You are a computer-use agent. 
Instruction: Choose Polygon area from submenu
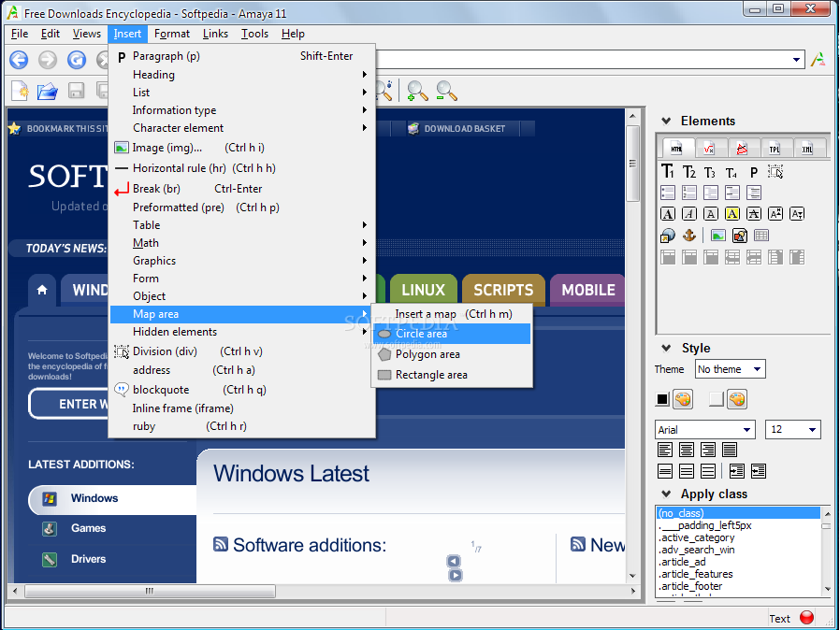452,354
